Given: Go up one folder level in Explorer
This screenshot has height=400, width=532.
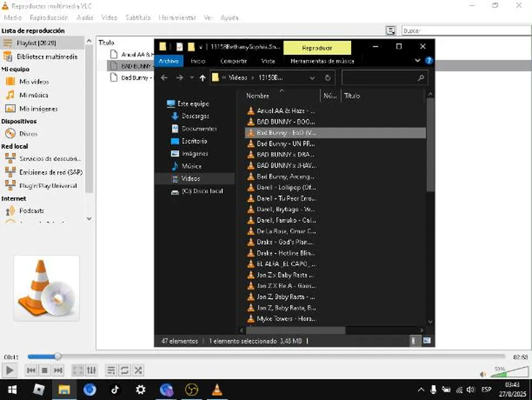Looking at the screenshot, I should click(202, 78).
